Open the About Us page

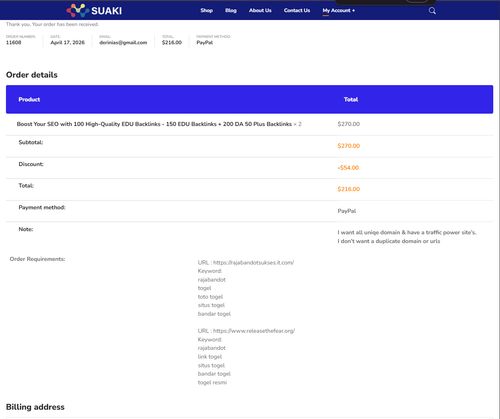click(x=260, y=10)
